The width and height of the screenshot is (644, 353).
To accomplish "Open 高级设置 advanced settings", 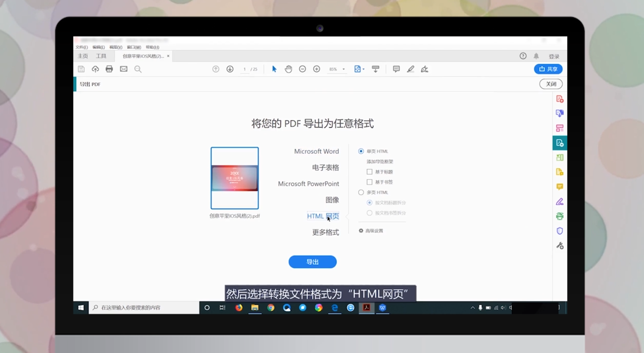I will pyautogui.click(x=371, y=231).
